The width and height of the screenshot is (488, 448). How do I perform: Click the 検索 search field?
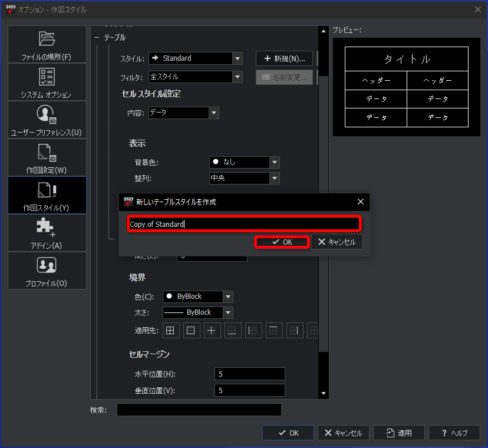coord(199,410)
